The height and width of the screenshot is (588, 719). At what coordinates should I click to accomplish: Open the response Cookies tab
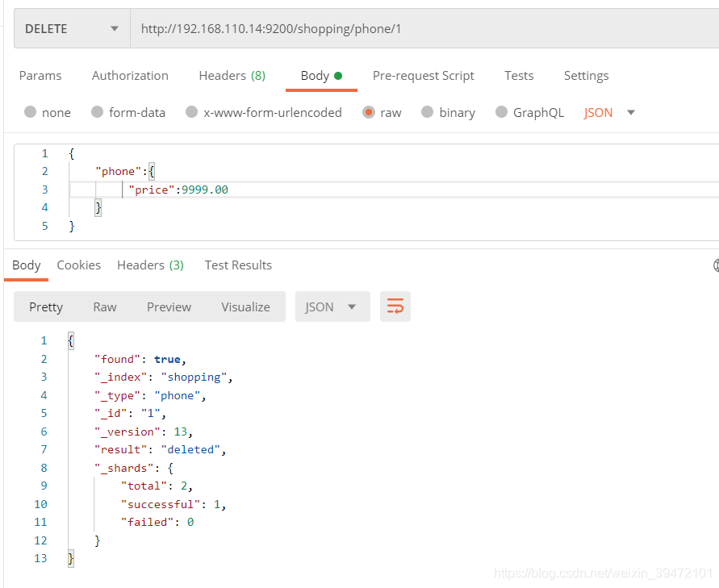79,265
